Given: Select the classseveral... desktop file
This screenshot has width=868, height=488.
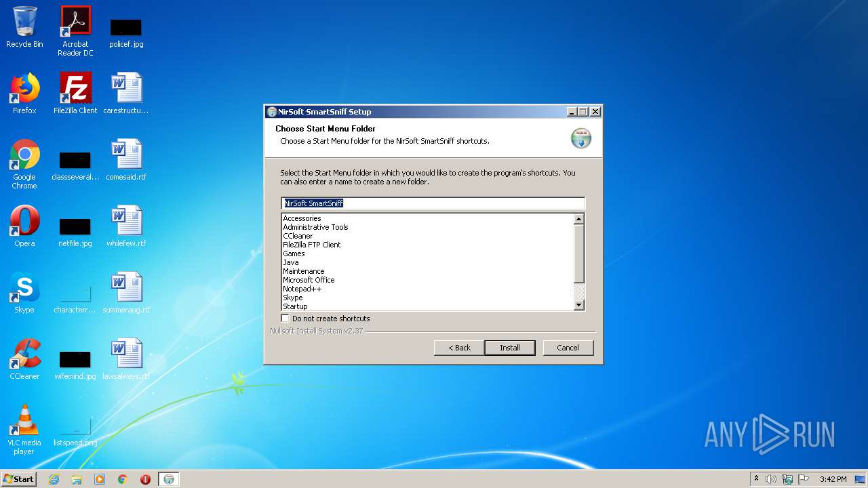Looking at the screenshot, I should pyautogui.click(x=75, y=165).
